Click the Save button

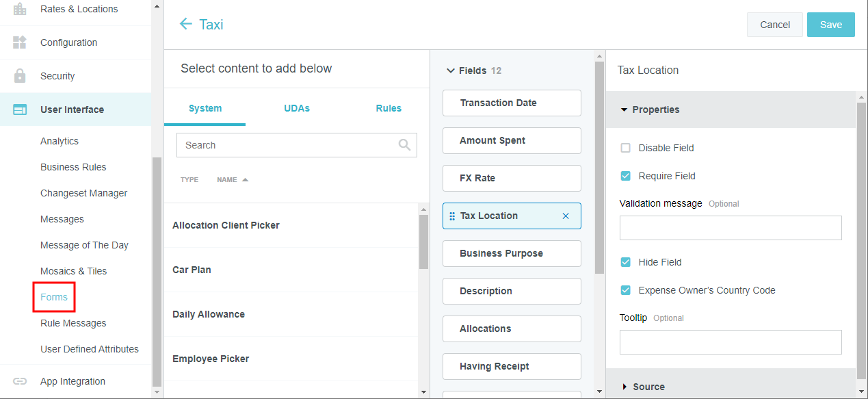coord(830,25)
